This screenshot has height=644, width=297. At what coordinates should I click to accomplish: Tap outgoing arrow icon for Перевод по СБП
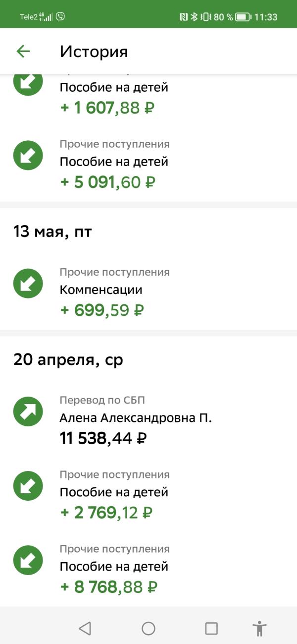[28, 411]
